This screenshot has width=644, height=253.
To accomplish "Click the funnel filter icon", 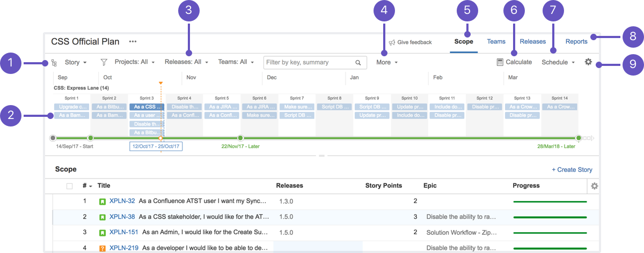I will pyautogui.click(x=104, y=62).
